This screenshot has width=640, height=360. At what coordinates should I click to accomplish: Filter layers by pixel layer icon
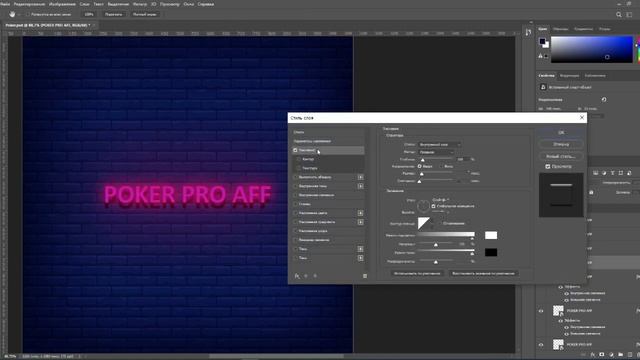point(596,173)
